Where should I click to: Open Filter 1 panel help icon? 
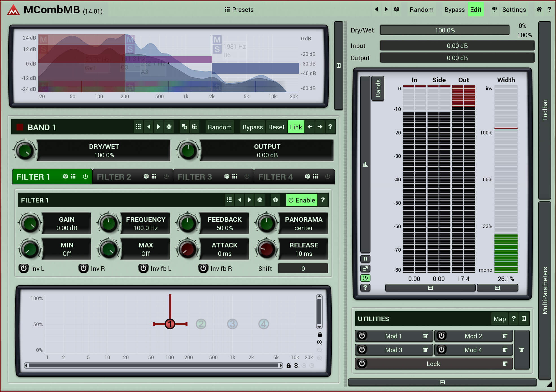323,200
